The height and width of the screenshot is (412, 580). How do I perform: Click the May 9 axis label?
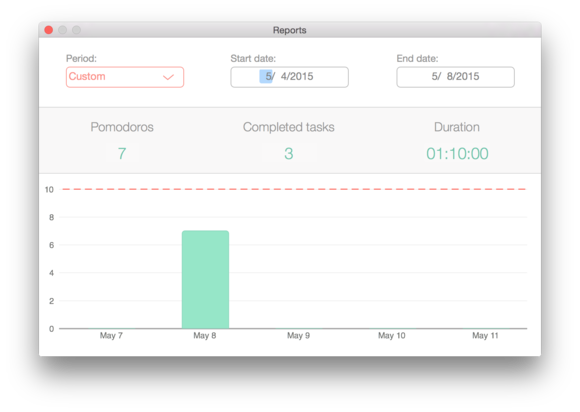pos(299,335)
